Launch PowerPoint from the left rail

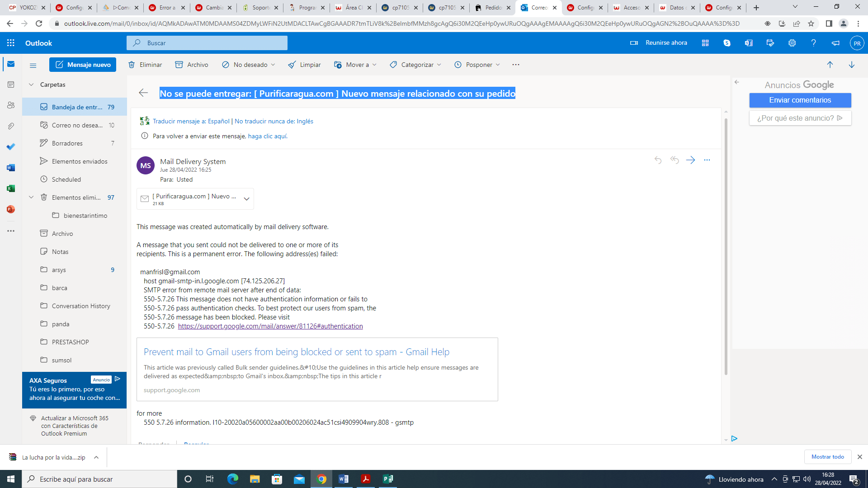pos(11,209)
